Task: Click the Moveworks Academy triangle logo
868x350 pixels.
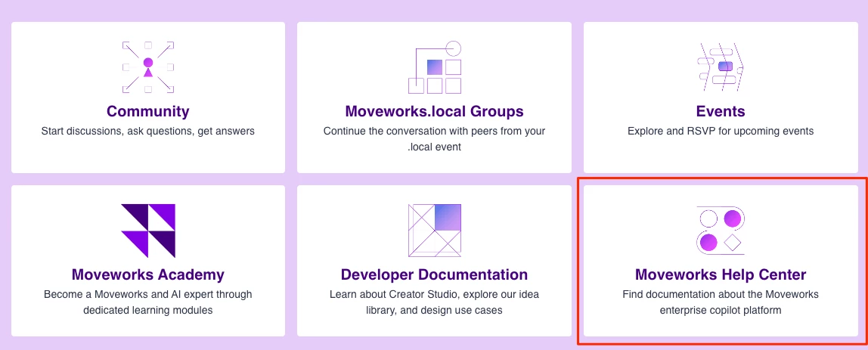Action: tap(147, 231)
